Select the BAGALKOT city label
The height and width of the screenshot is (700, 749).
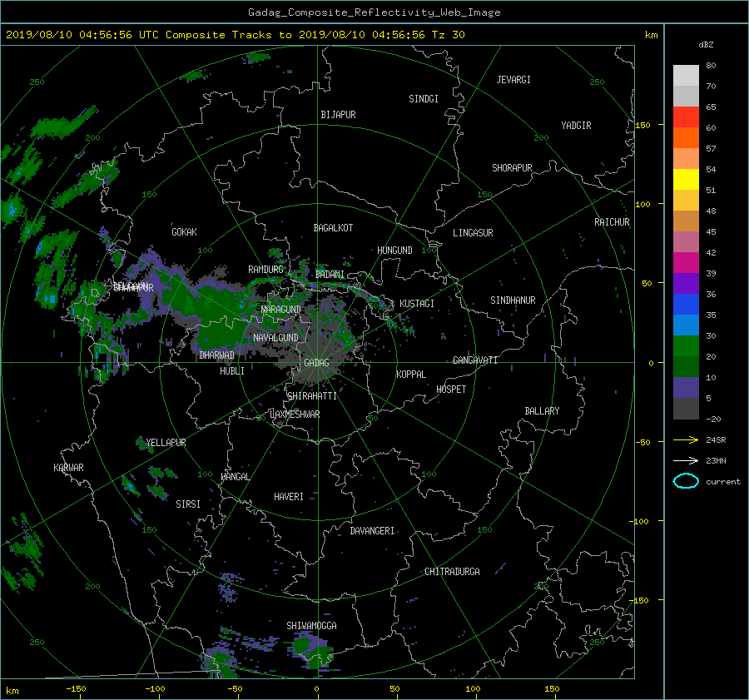333,228
